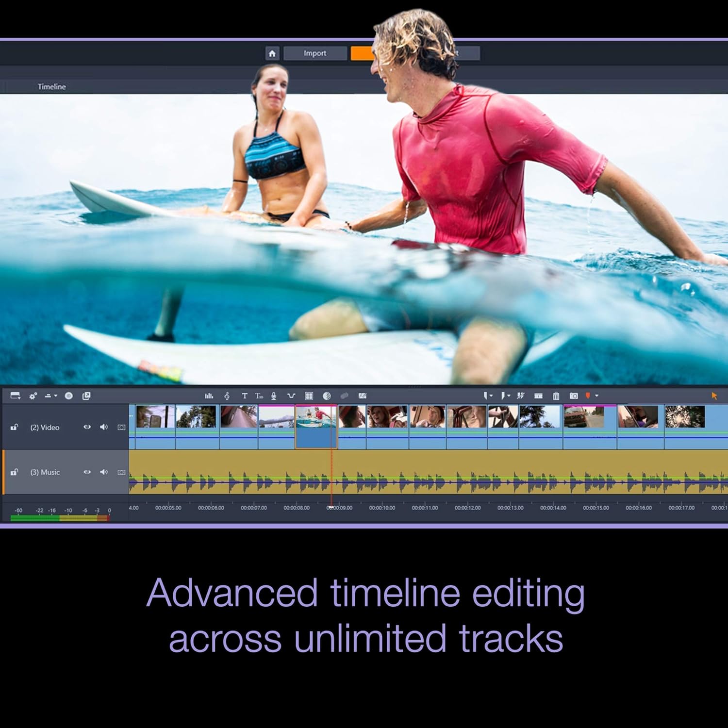Create a title with the T icon
728x728 pixels.
[245, 396]
